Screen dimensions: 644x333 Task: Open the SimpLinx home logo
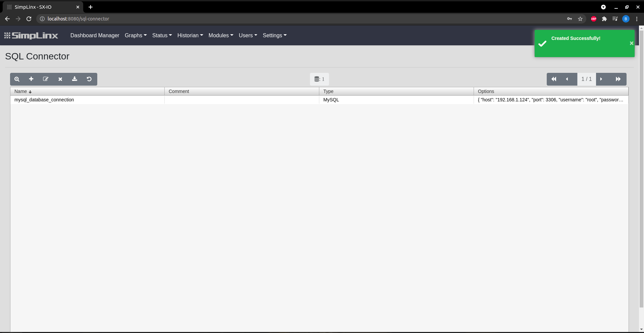pyautogui.click(x=31, y=36)
